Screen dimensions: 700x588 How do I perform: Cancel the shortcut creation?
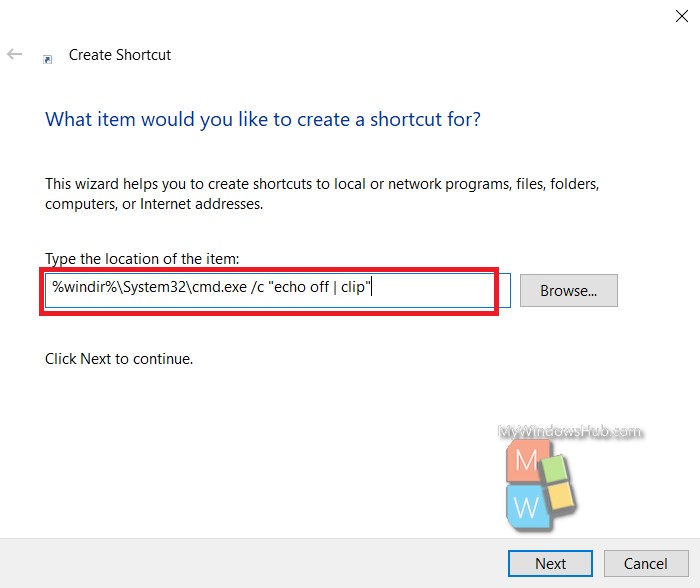(x=646, y=563)
